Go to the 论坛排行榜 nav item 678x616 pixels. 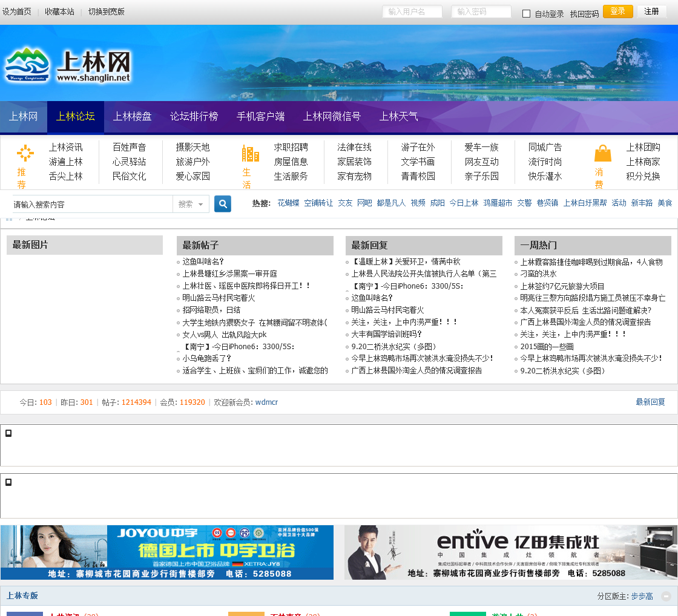[194, 117]
